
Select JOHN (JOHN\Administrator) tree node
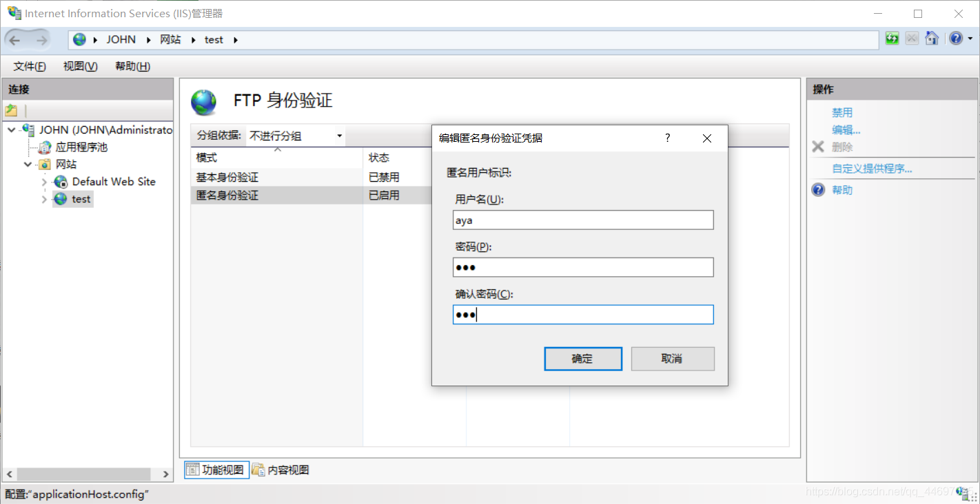[x=105, y=129]
